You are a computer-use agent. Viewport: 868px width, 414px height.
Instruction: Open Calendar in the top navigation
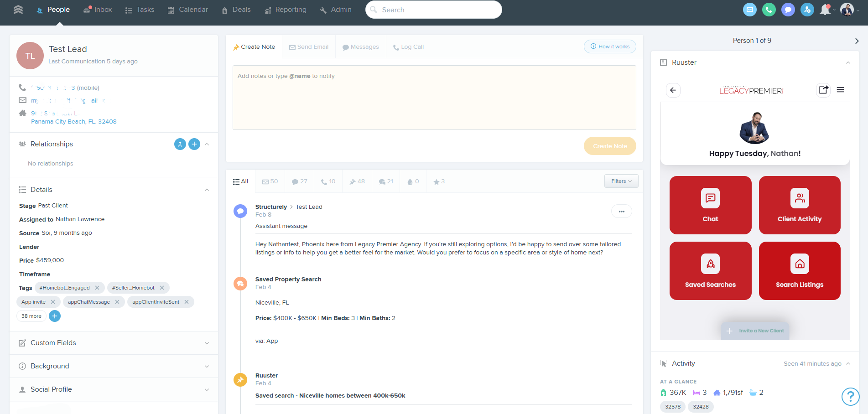pos(188,10)
